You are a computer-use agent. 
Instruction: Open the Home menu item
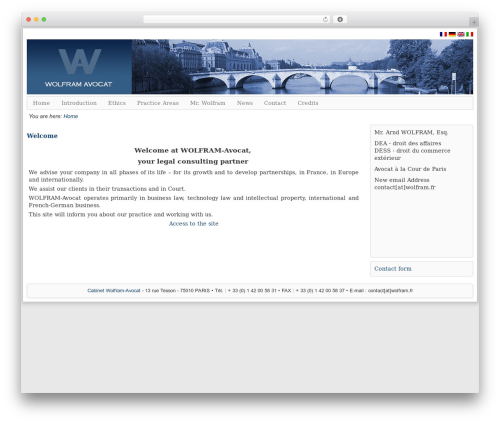41,103
